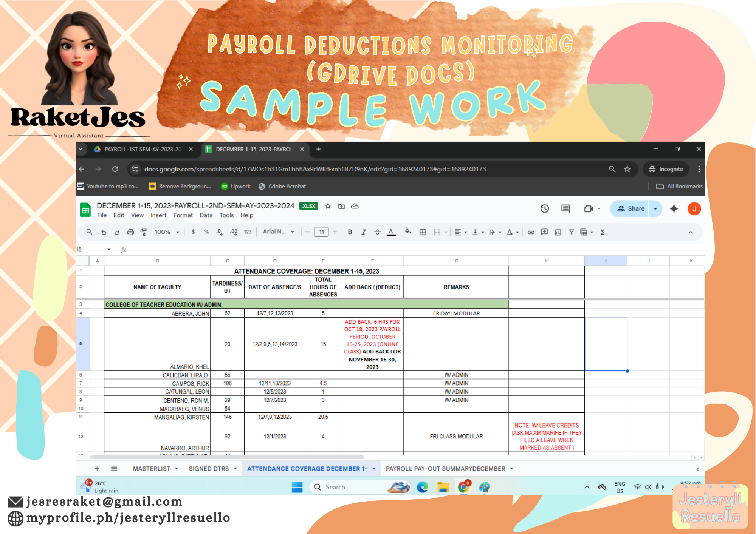Open the search menus magnifier tool
756x534 pixels.
[89, 232]
